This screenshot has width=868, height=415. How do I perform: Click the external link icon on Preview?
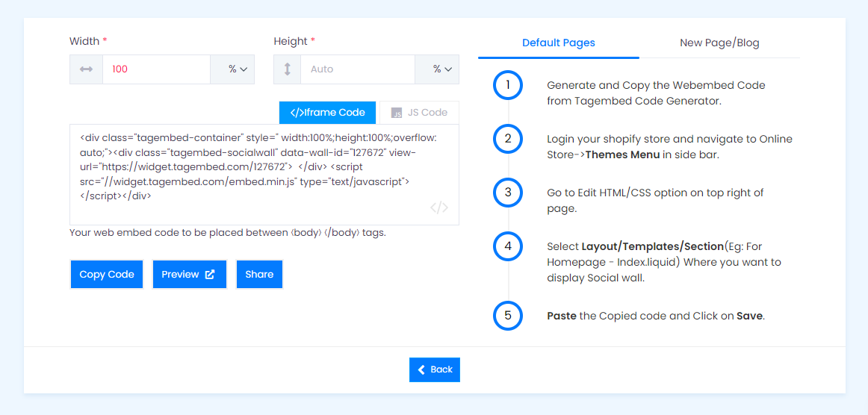tap(210, 275)
